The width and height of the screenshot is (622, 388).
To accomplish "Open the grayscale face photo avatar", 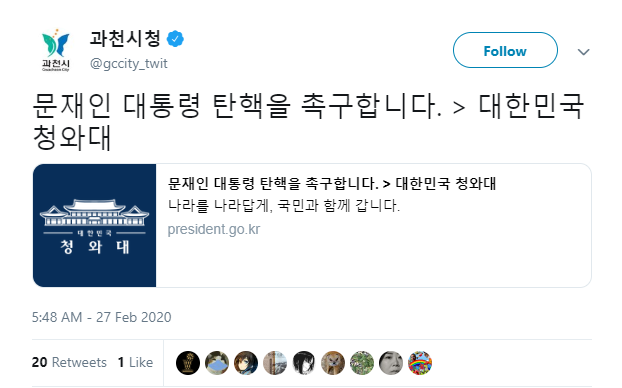I will [391, 363].
